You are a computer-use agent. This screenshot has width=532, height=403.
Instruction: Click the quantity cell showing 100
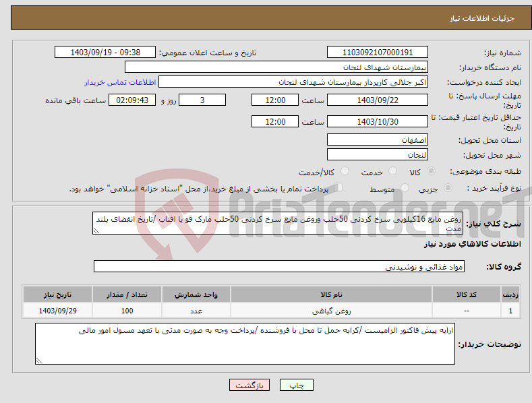pos(127,311)
